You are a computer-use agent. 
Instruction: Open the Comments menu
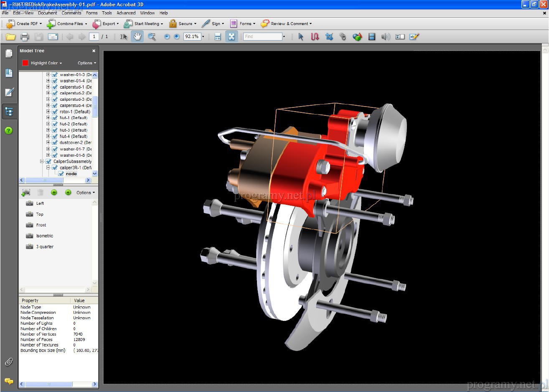pyautogui.click(x=71, y=13)
